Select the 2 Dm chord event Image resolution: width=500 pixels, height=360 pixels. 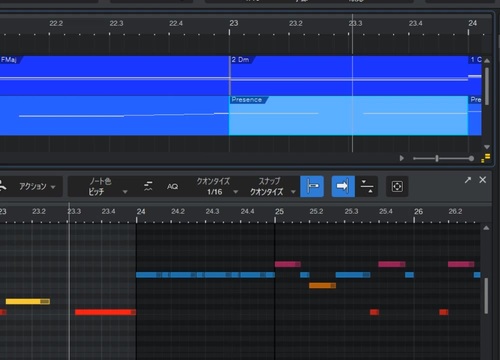click(349, 76)
